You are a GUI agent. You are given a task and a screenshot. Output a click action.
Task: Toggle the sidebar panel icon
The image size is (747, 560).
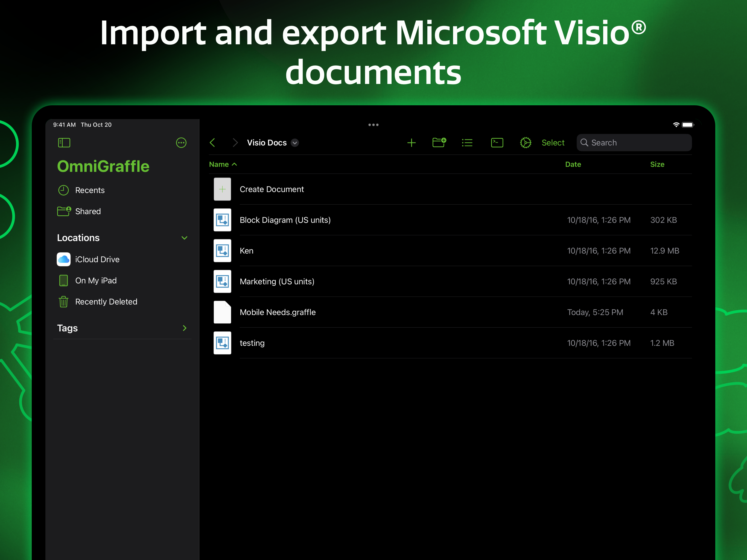tap(64, 143)
